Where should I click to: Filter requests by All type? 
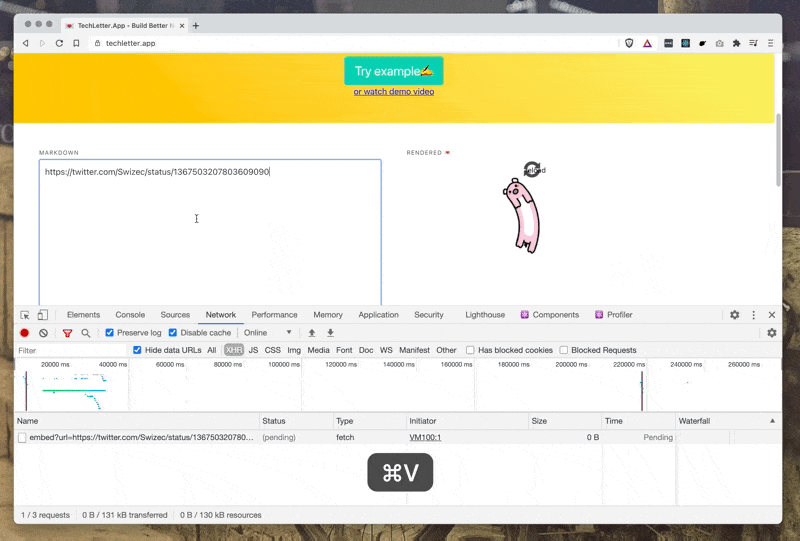pos(212,350)
